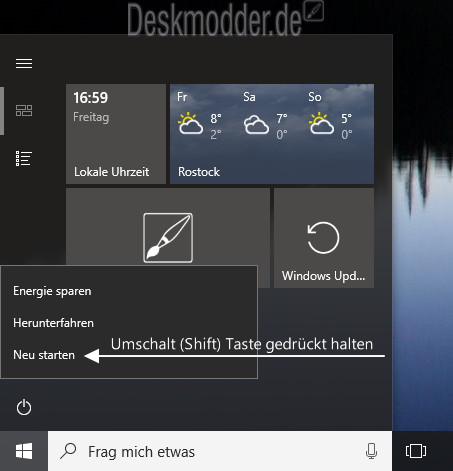Click the search magnifier icon
Screen dimensions: 453x471
(x=68, y=451)
